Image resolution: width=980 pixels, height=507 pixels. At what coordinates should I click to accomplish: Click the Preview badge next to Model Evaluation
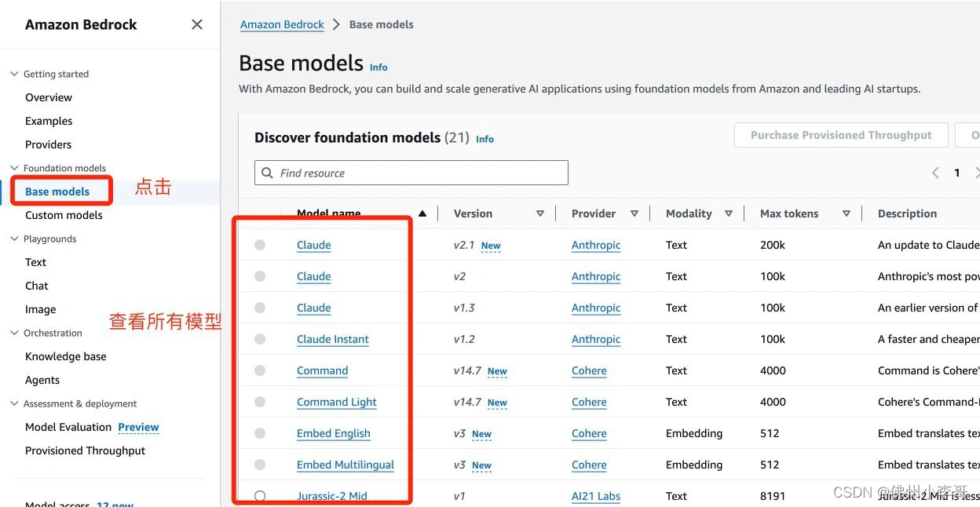click(x=138, y=427)
